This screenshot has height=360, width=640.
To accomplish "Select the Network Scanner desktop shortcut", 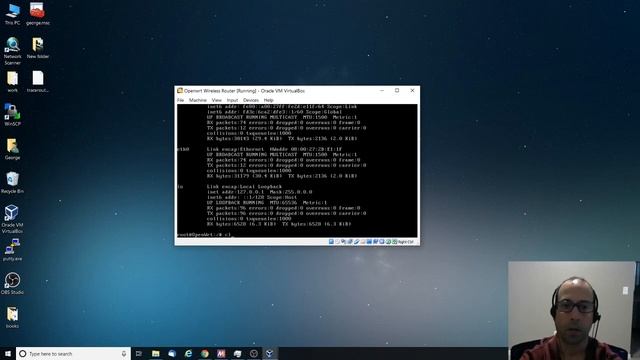I will coord(12,51).
